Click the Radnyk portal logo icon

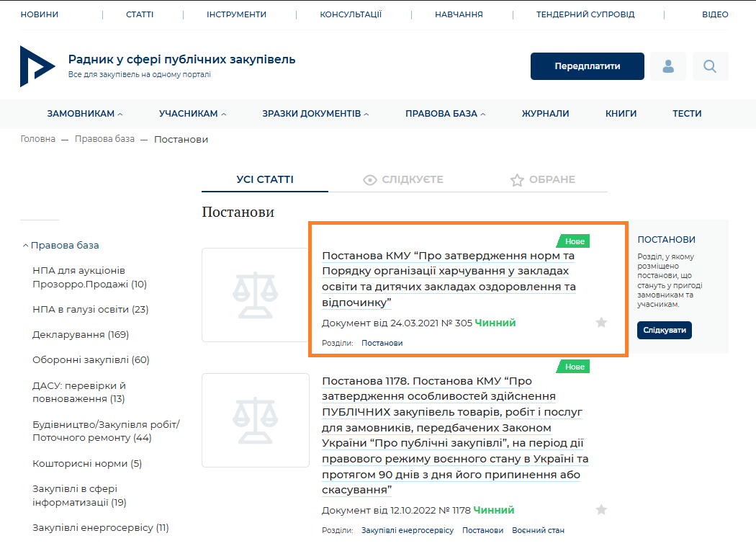tap(37, 66)
